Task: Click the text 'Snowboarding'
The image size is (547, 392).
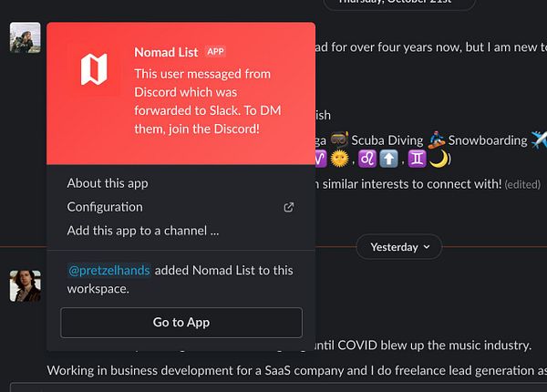Action: [488, 140]
